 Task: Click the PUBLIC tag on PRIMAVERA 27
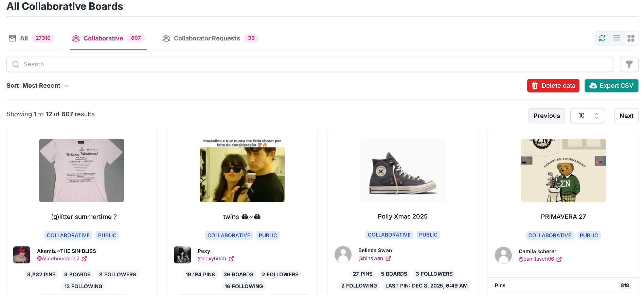click(x=589, y=236)
